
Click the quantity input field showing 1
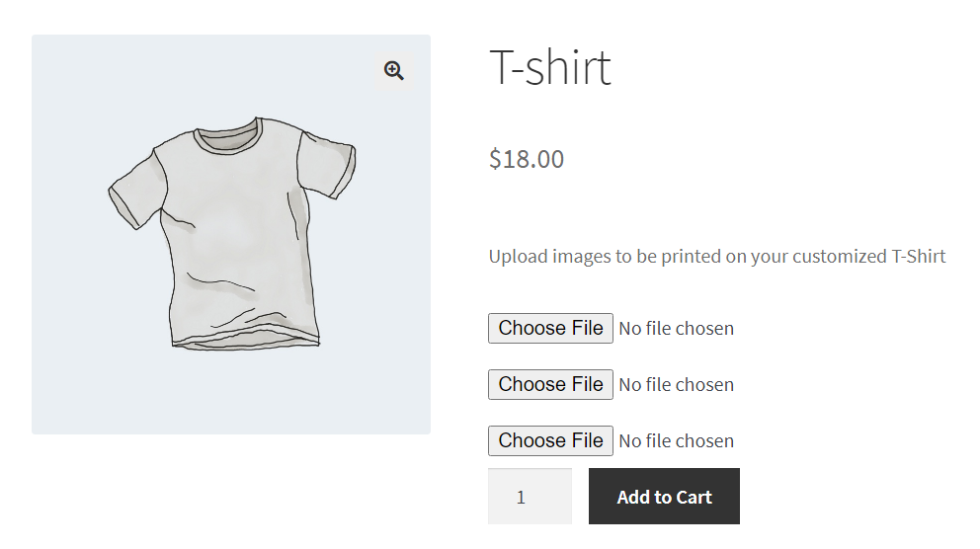530,497
